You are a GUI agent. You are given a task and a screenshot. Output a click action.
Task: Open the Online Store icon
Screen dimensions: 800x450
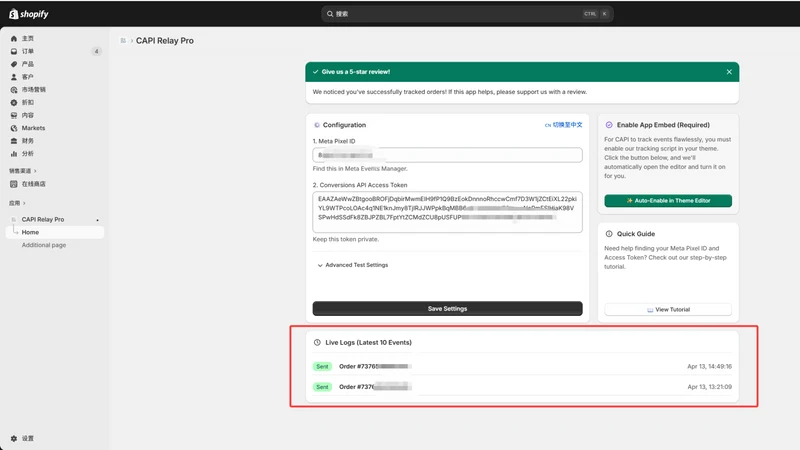coord(14,184)
